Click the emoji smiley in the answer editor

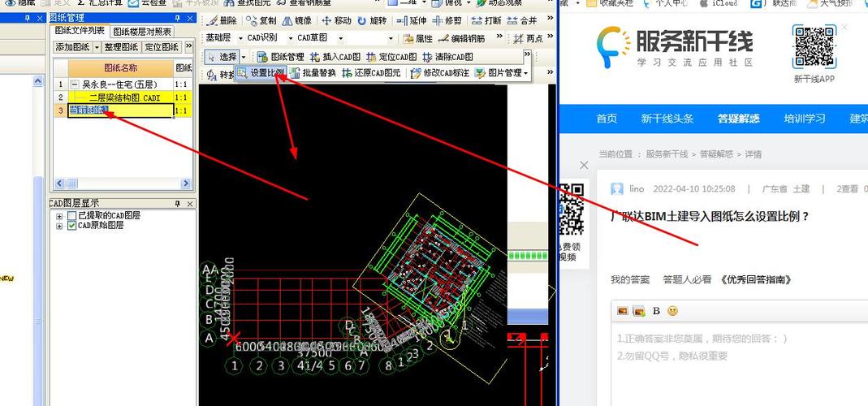click(672, 311)
